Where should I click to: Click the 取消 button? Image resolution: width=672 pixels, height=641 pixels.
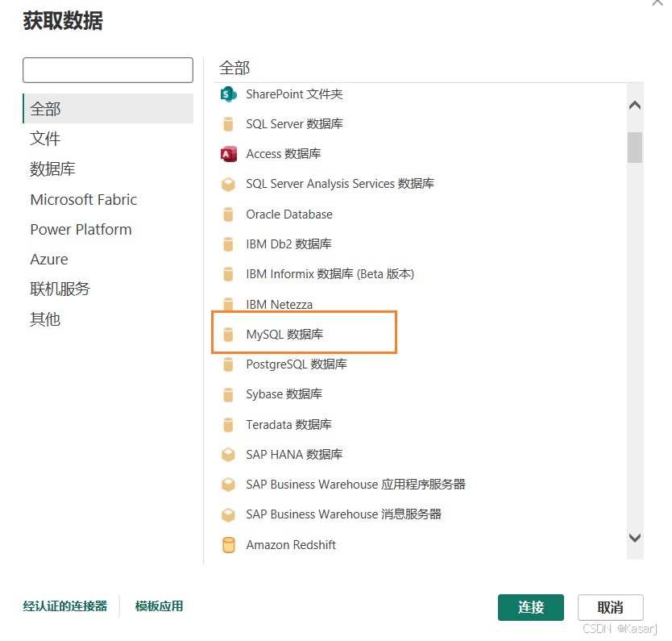[610, 607]
